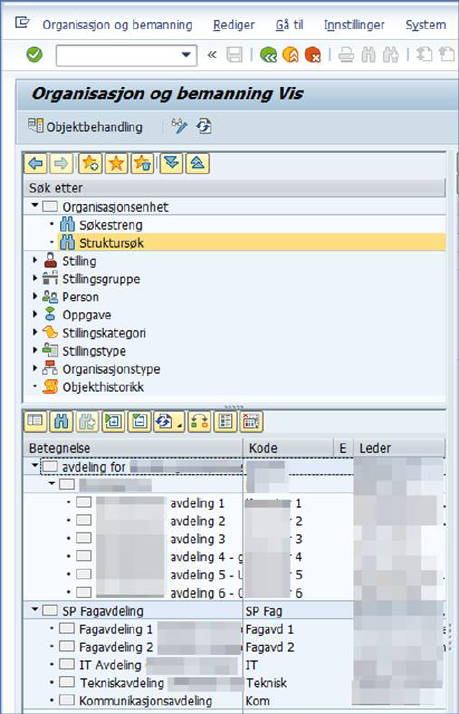Click the expand-all double-down arrow icon in the search panel
The height and width of the screenshot is (714, 459).
171,163
